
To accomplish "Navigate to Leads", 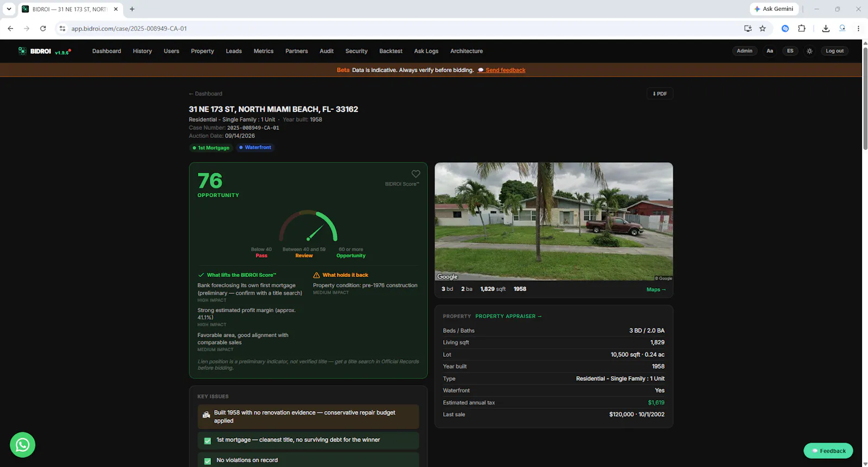I will coord(234,51).
